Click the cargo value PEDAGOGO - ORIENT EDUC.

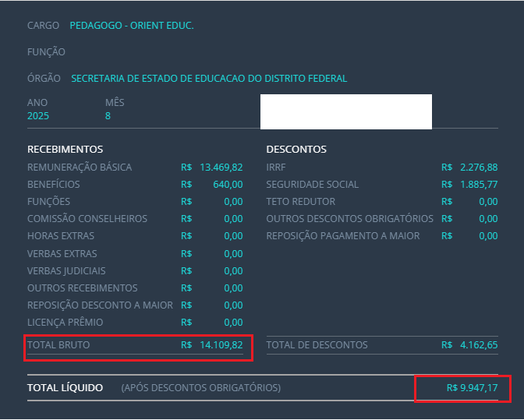point(131,26)
